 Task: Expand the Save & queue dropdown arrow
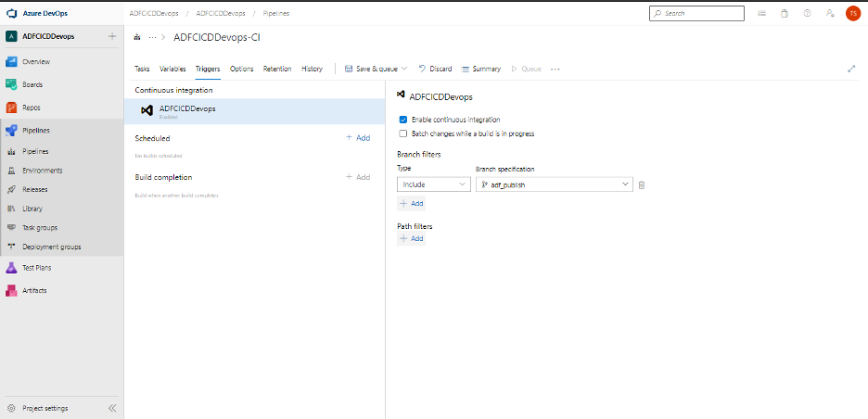(404, 70)
